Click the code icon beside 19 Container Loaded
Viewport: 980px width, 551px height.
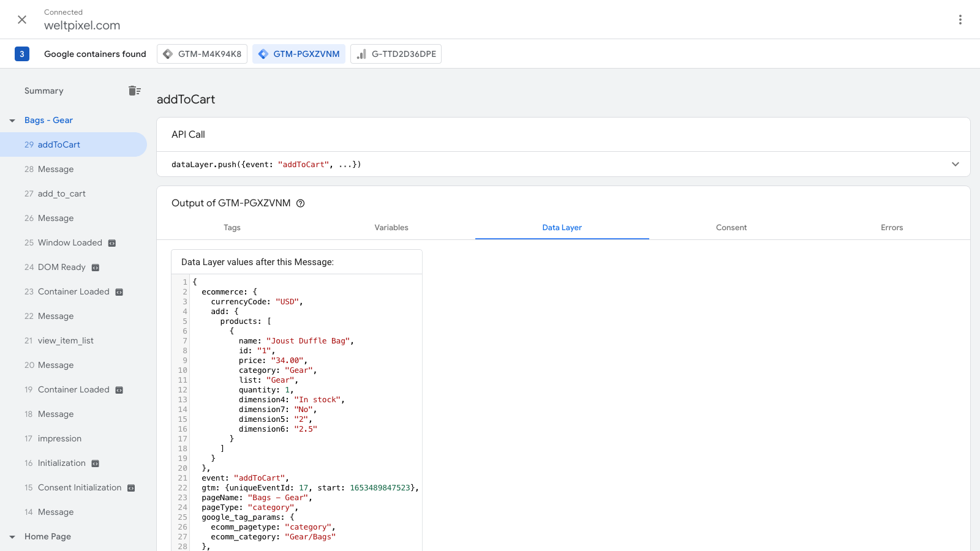point(119,390)
